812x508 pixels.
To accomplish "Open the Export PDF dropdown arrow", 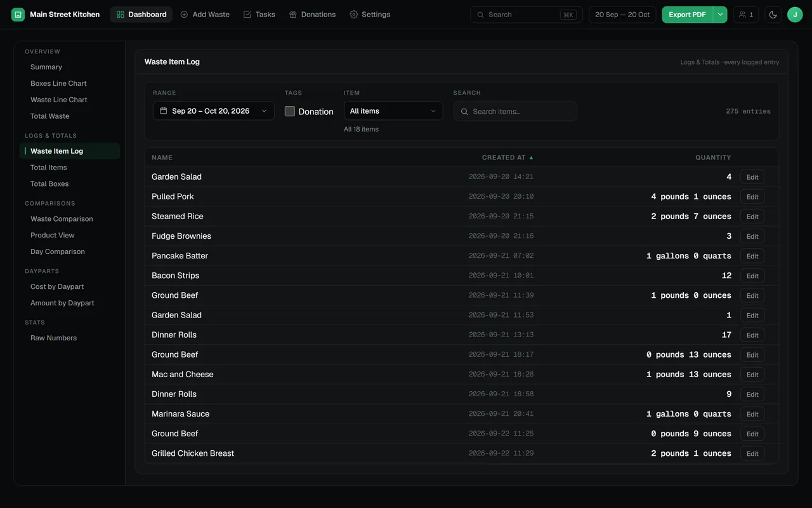I will [x=720, y=15].
